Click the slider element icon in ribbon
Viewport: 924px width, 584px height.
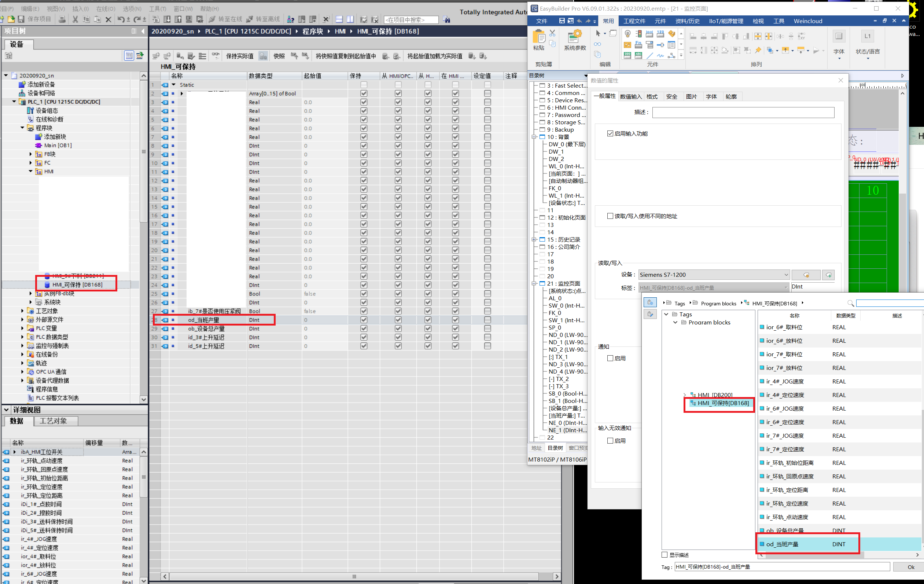(x=660, y=45)
